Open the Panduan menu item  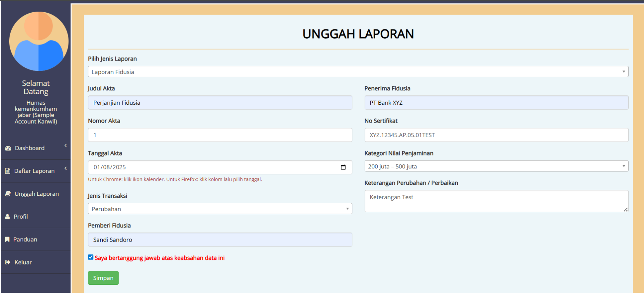(x=36, y=240)
